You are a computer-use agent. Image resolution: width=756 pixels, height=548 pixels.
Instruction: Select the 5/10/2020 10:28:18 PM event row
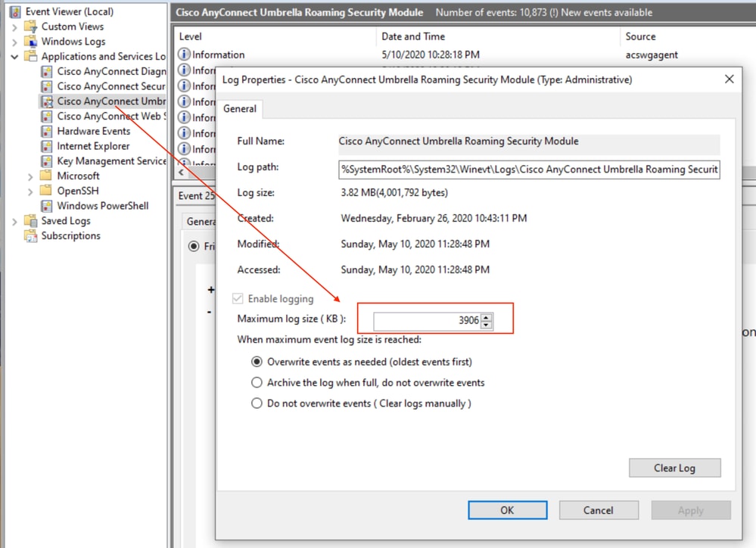pyautogui.click(x=465, y=54)
